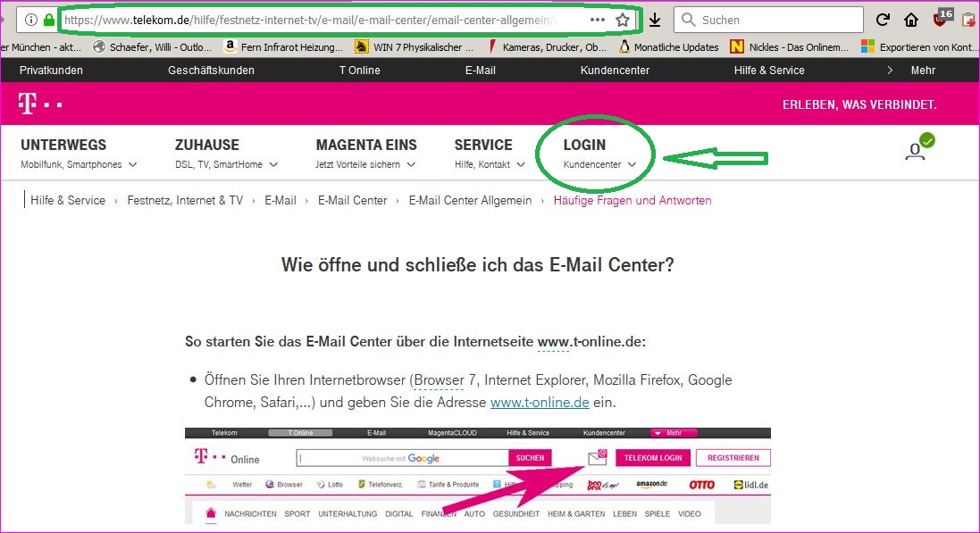
Task: Click the site information icon in address bar
Action: tap(30, 20)
